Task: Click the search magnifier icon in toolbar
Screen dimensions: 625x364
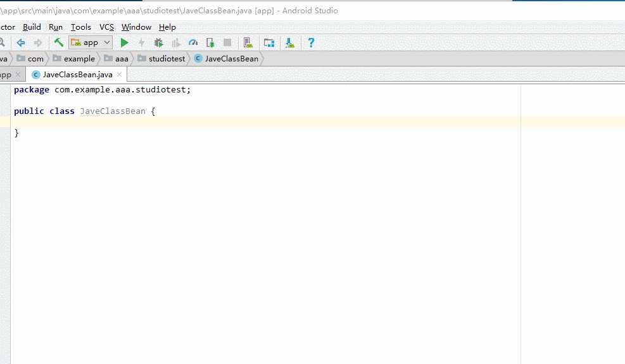Action: [2, 42]
